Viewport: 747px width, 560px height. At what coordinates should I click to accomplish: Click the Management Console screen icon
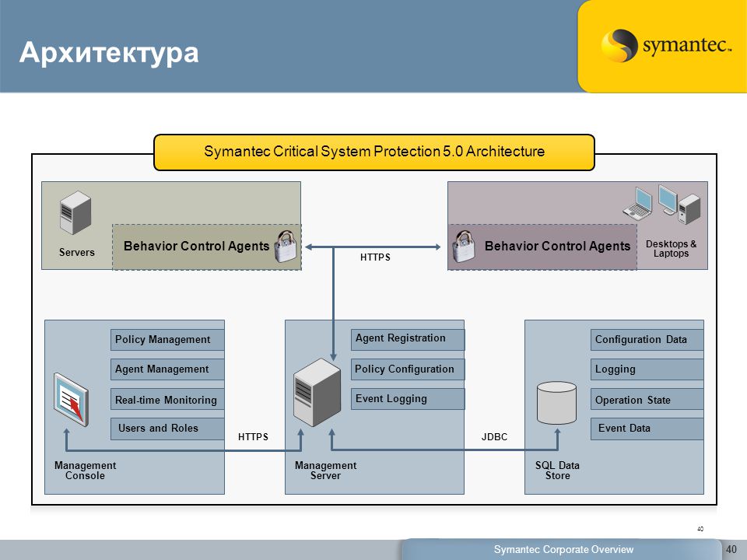click(x=71, y=400)
